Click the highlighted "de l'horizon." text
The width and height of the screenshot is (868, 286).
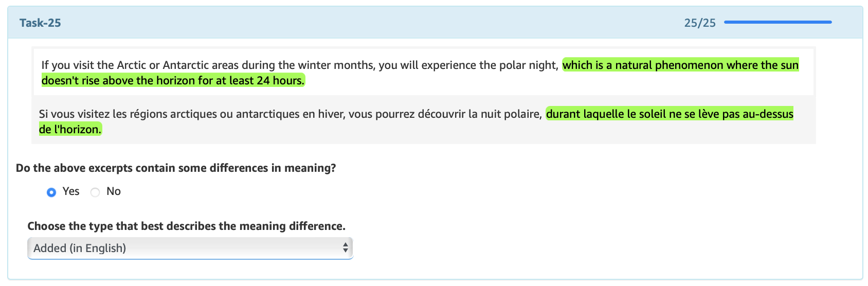coord(70,129)
